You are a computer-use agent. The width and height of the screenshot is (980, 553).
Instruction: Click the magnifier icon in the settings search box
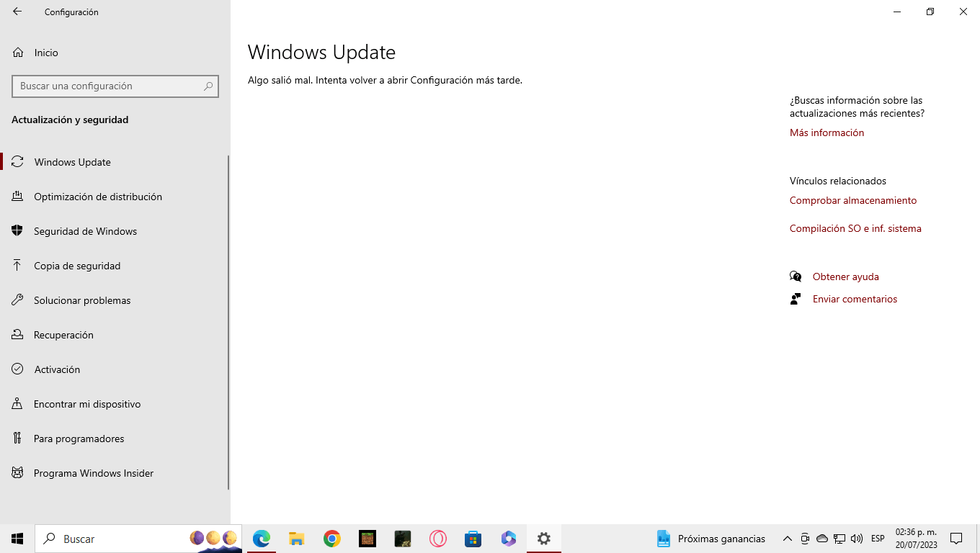[x=208, y=86]
